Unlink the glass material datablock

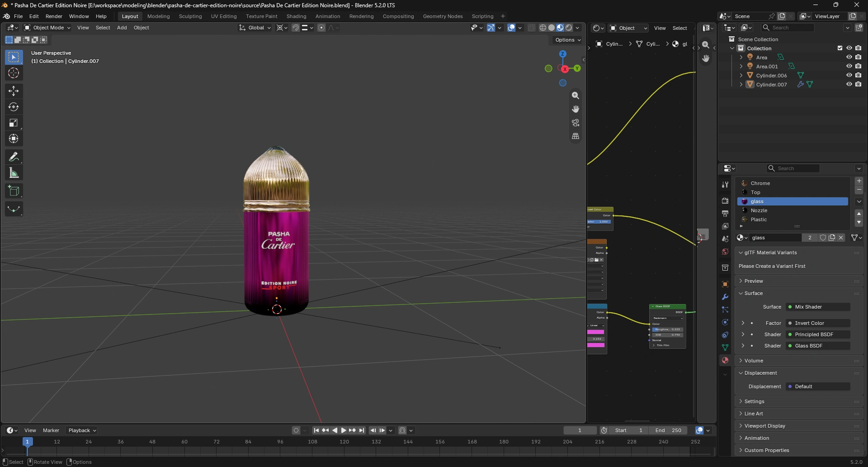point(841,238)
